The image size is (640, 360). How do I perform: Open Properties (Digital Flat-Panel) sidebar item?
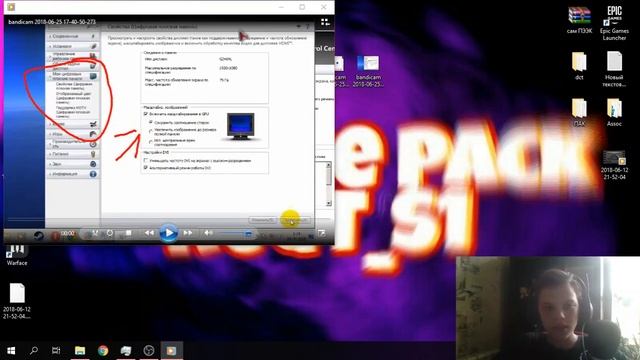[x=74, y=86]
